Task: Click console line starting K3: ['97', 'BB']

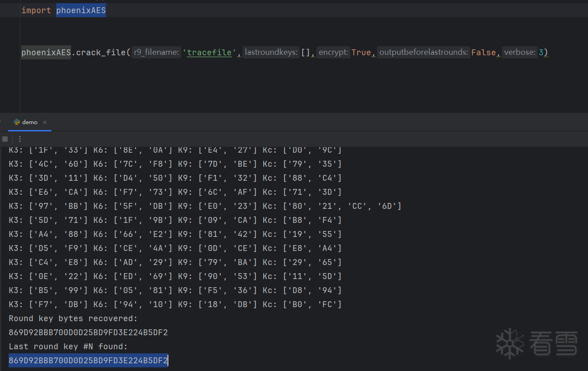Action: [205, 206]
